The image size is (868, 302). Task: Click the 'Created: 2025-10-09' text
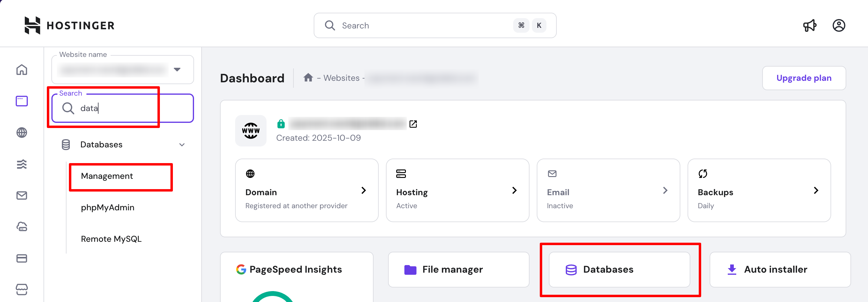click(x=319, y=138)
